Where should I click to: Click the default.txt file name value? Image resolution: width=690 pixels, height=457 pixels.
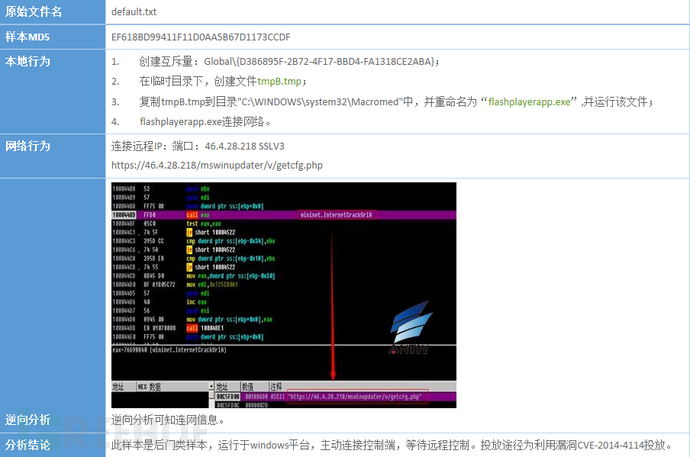click(134, 12)
